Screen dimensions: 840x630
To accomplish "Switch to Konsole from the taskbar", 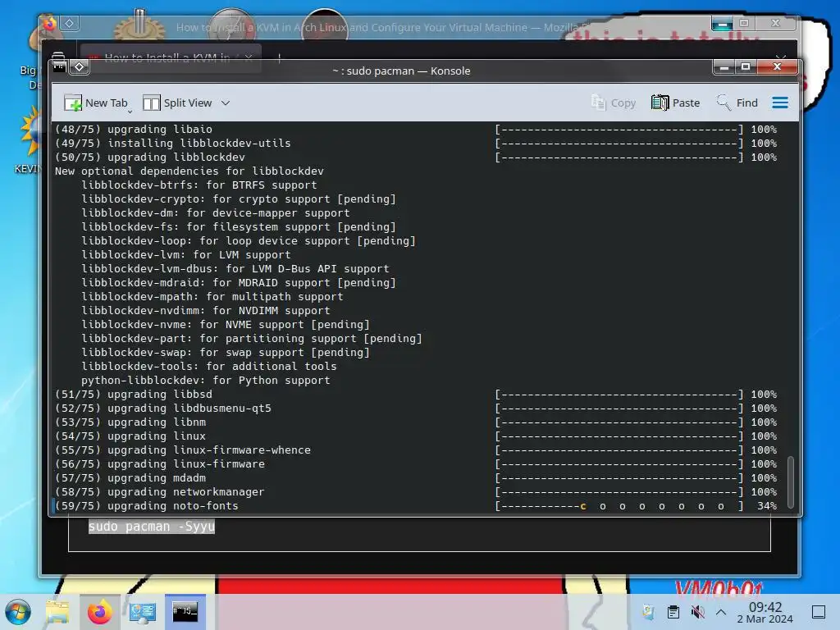I will [x=185, y=612].
